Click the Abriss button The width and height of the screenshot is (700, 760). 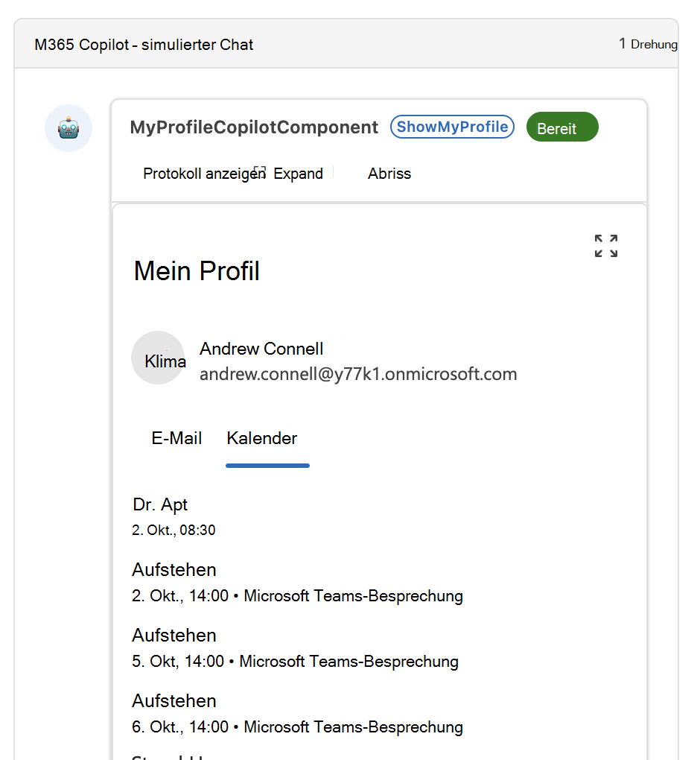pyautogui.click(x=389, y=174)
